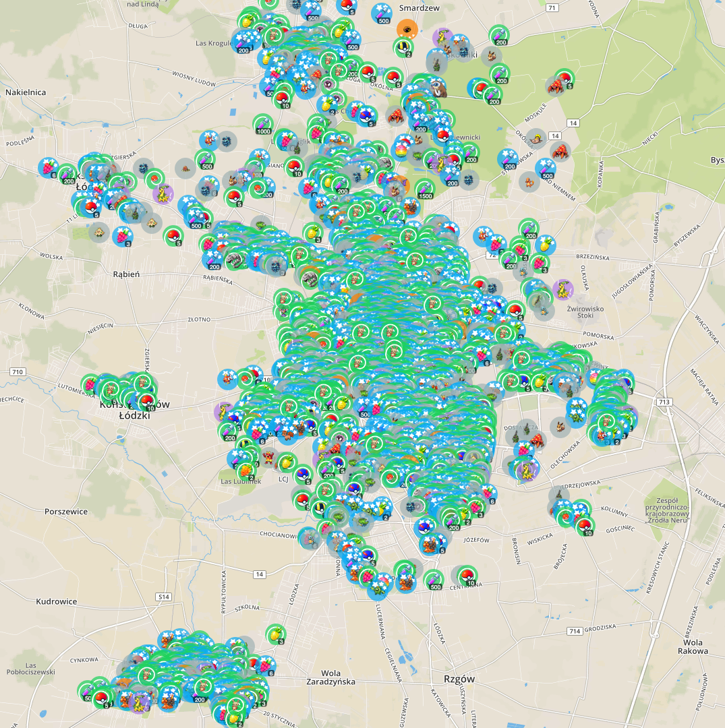This screenshot has width=725, height=728.
Task: Select the purple Pokémon marker east of Konstantynów Łódzki
Action: (x=225, y=412)
